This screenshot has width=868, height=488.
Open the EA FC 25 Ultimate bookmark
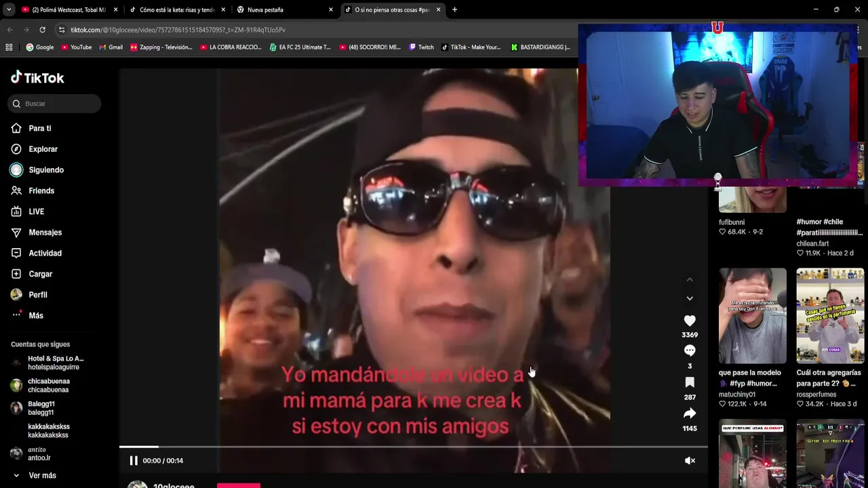(300, 47)
